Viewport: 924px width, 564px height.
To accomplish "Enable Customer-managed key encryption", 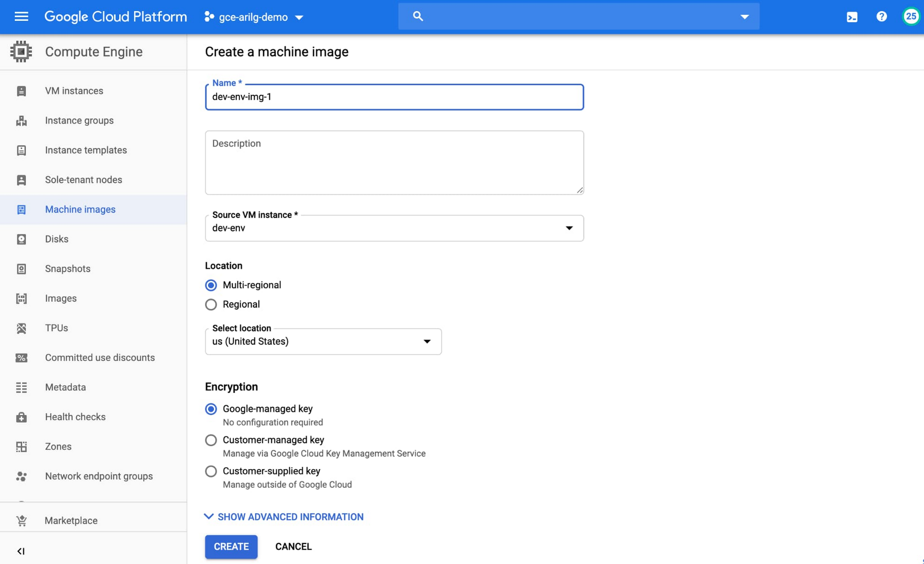I will [211, 440].
